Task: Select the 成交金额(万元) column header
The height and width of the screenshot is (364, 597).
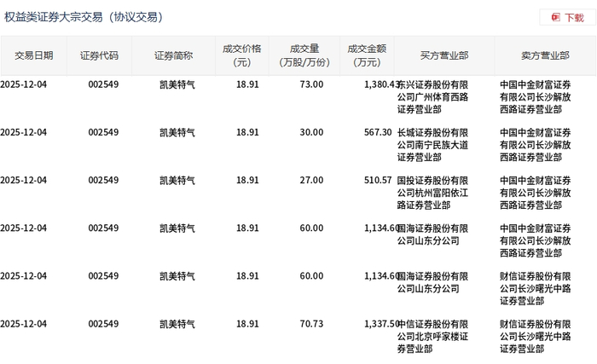Action: [367, 55]
